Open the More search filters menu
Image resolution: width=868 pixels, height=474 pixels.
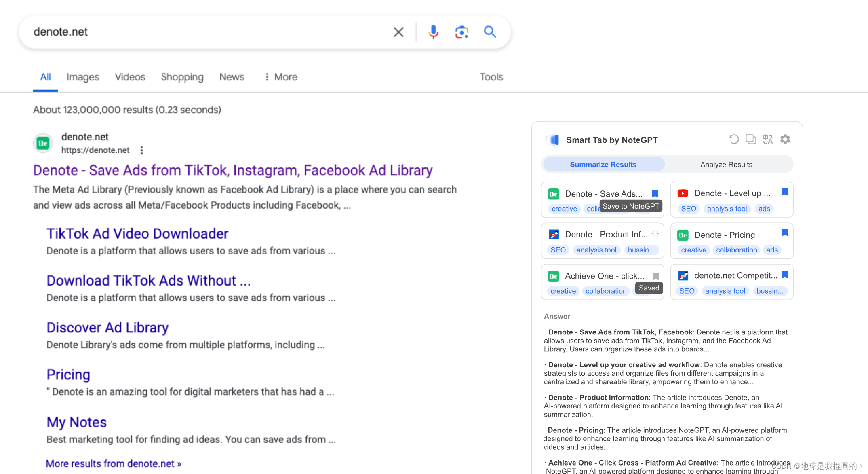coord(281,77)
